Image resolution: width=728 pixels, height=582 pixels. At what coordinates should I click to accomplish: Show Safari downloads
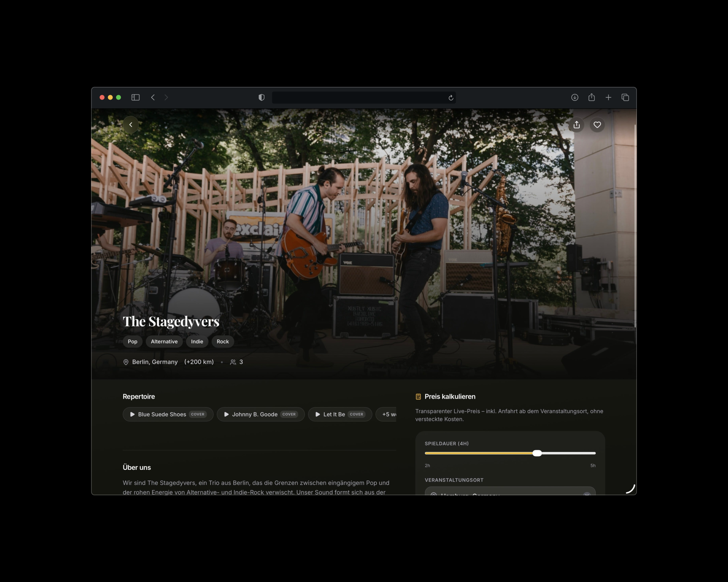[575, 97]
